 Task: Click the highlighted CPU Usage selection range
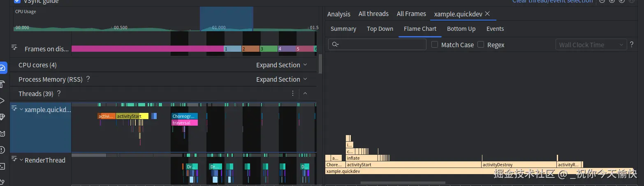(227, 18)
